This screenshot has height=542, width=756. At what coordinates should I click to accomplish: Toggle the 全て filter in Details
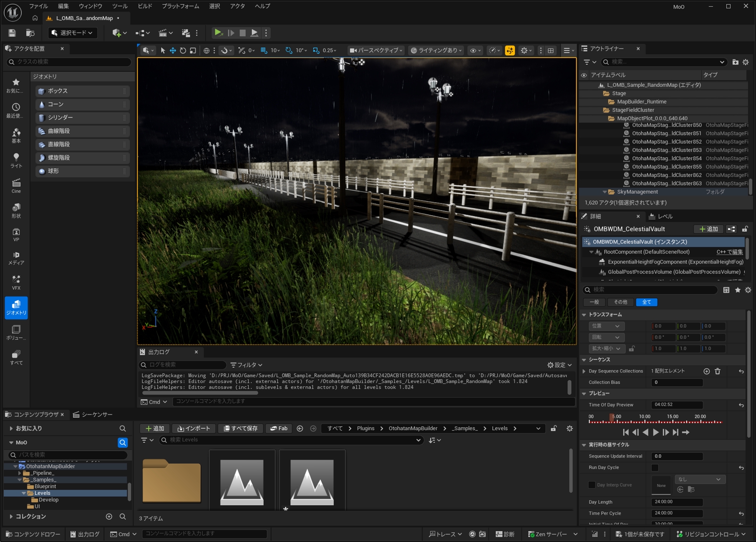point(646,302)
